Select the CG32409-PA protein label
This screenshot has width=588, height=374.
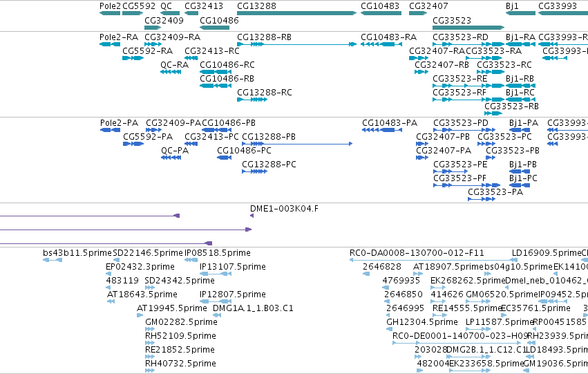click(173, 123)
